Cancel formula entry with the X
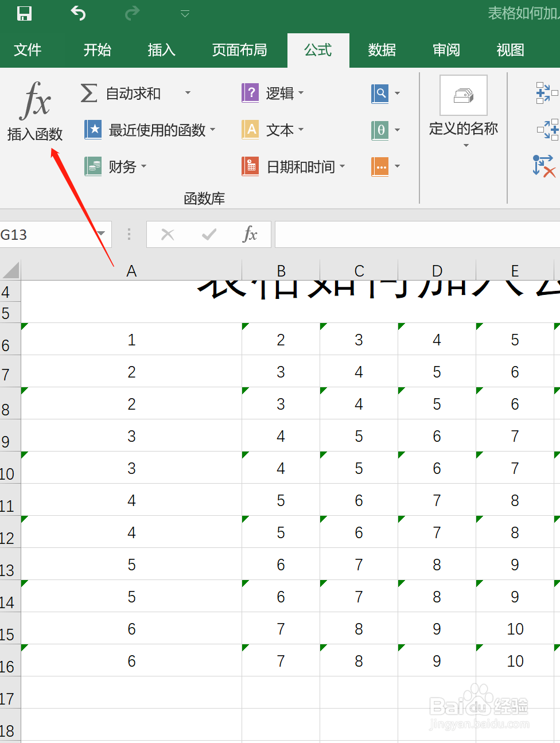 (167, 234)
